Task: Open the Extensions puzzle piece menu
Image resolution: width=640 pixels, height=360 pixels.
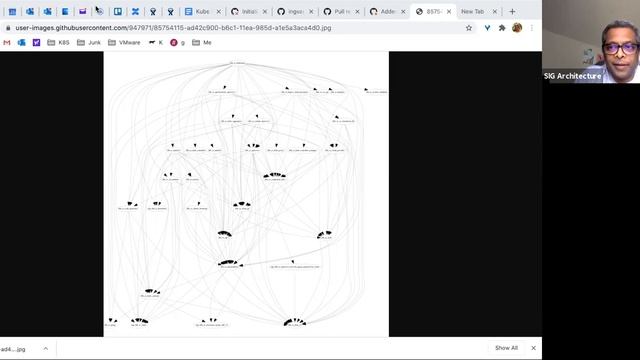Action: point(502,28)
